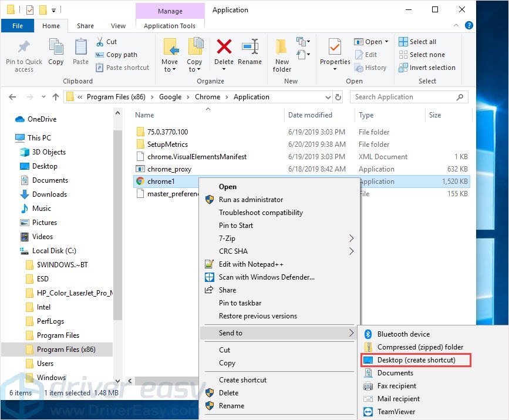Click the Up arrow navigation button
The width and height of the screenshot is (509, 420).
[56, 97]
